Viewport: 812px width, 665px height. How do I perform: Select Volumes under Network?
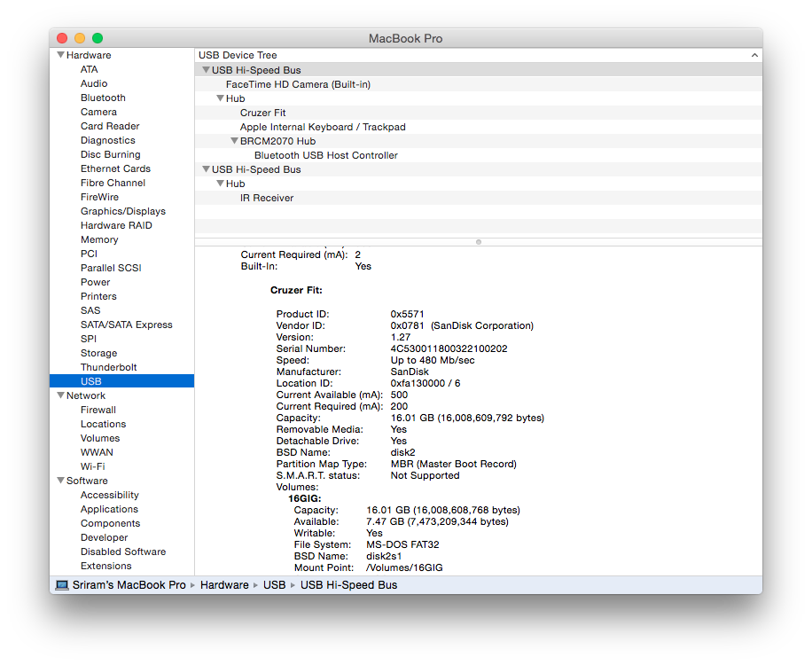(100, 438)
